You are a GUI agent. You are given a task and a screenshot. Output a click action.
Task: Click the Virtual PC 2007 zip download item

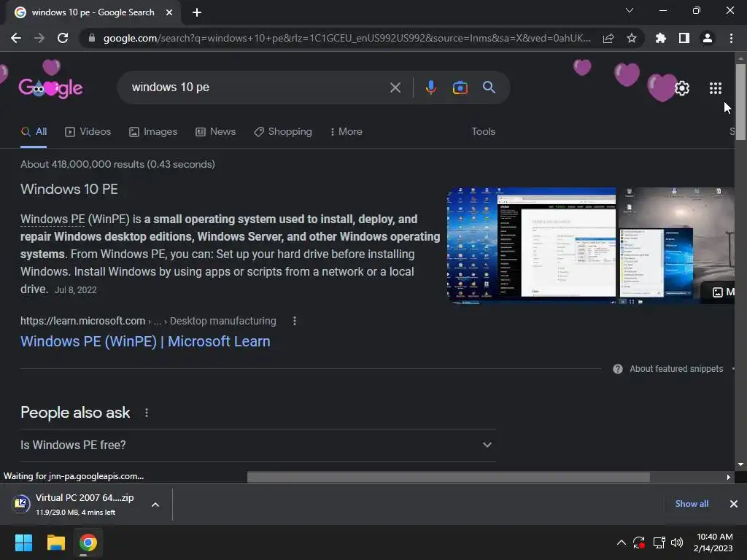coord(76,505)
